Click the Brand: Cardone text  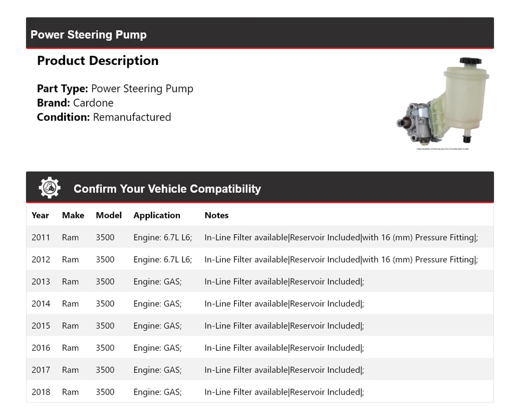point(75,103)
